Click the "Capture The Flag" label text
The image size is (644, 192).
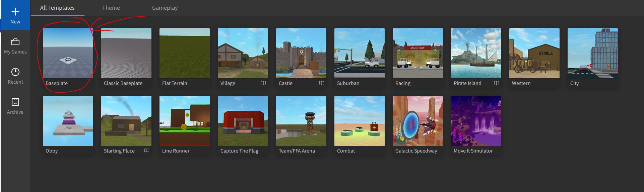click(239, 151)
